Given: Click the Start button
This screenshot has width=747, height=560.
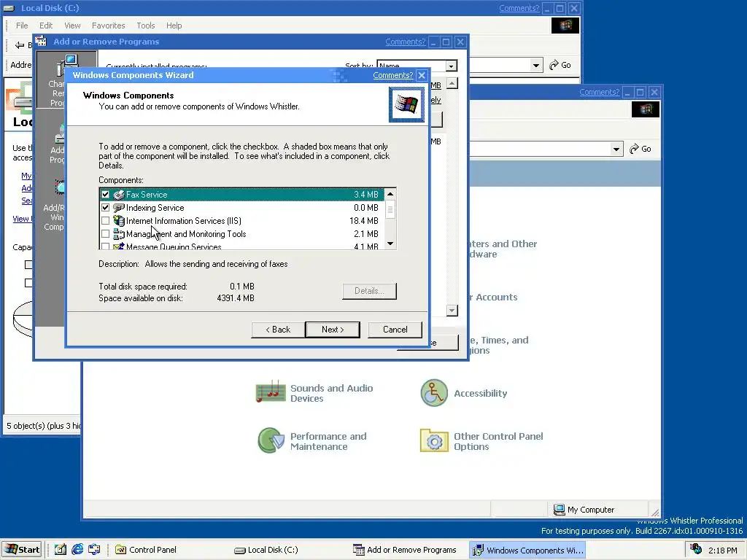Looking at the screenshot, I should pyautogui.click(x=23, y=550).
